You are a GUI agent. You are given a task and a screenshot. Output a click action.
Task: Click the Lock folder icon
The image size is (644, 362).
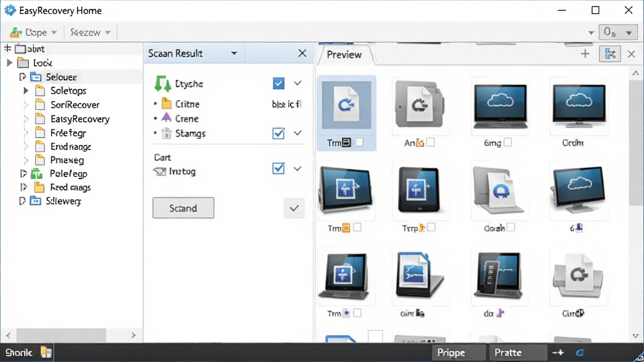tap(23, 63)
